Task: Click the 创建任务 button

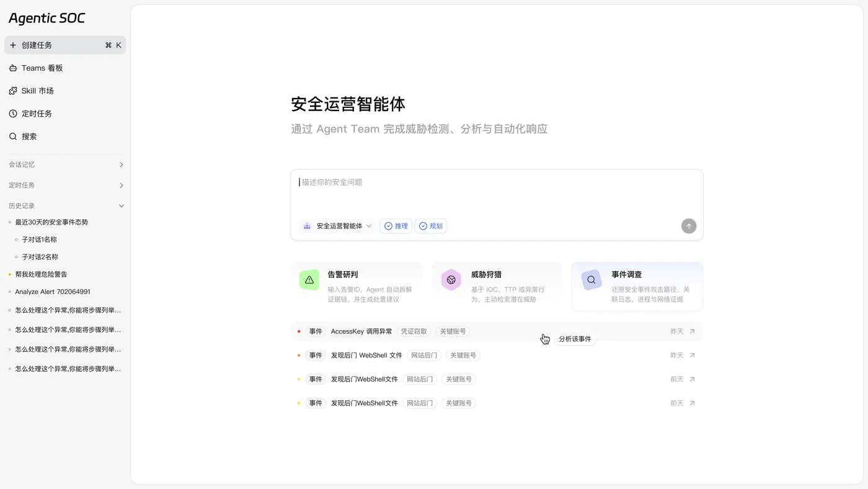Action: (65, 45)
